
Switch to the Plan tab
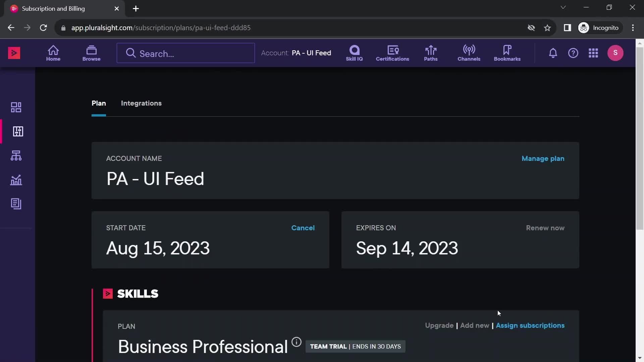point(98,103)
